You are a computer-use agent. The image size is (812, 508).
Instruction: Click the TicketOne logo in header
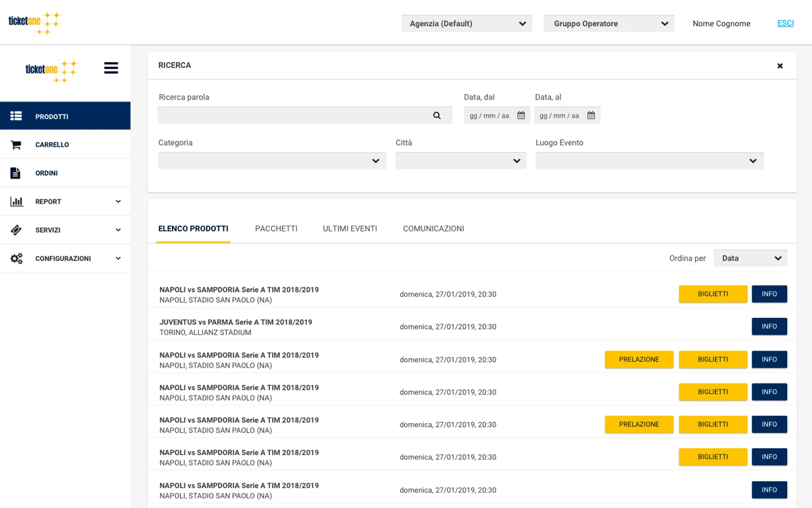(35, 22)
